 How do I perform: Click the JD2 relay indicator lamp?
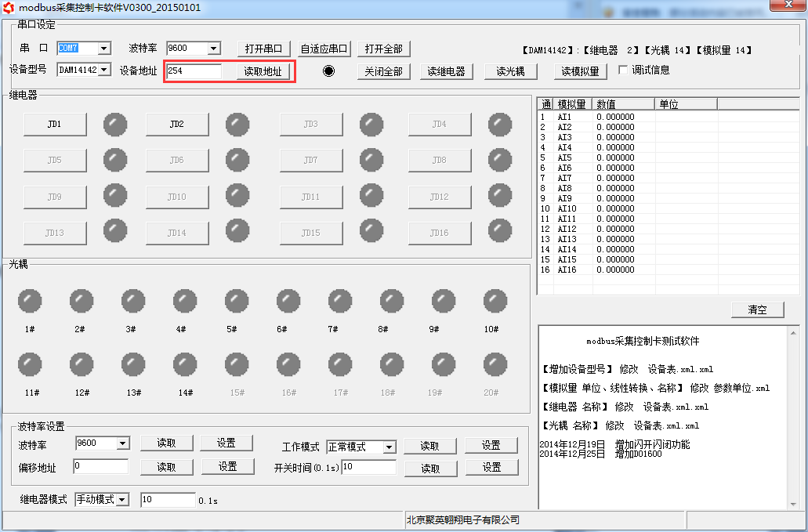tap(237, 125)
